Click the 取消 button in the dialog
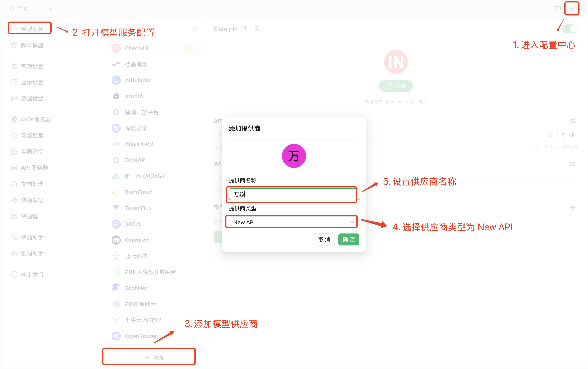Image resolution: width=588 pixels, height=369 pixels. [x=324, y=239]
